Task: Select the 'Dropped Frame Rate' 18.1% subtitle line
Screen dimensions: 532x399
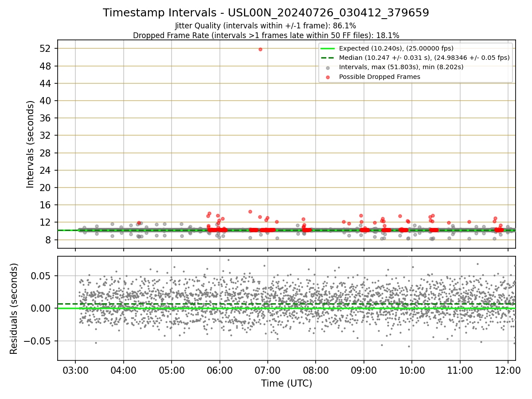Action: click(x=266, y=35)
